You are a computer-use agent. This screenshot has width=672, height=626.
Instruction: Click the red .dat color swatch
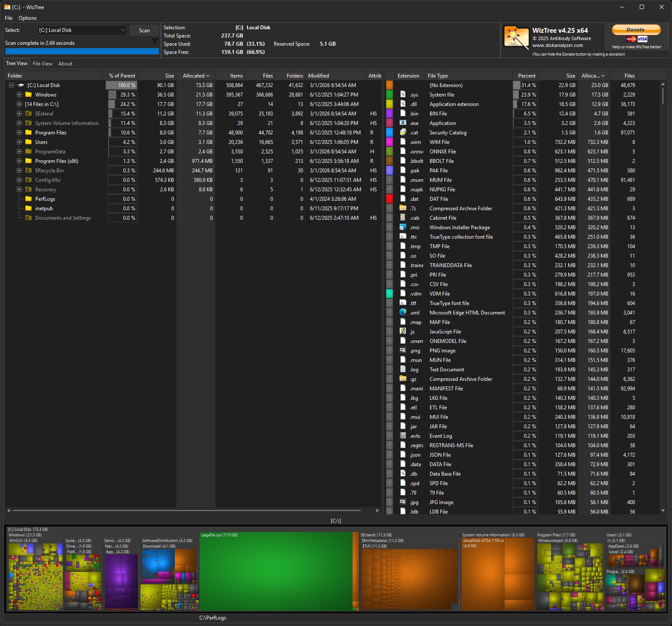[390, 199]
